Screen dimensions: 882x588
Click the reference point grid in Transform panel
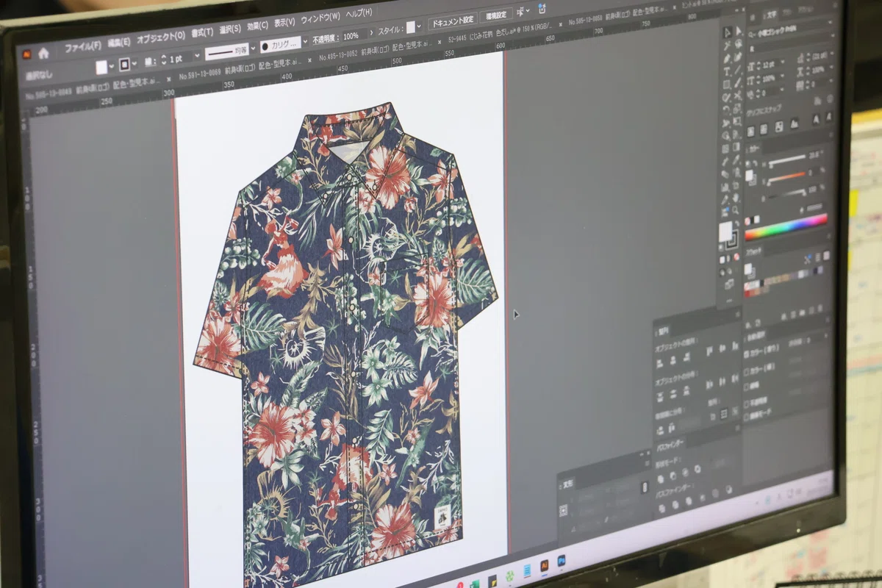[x=564, y=510]
